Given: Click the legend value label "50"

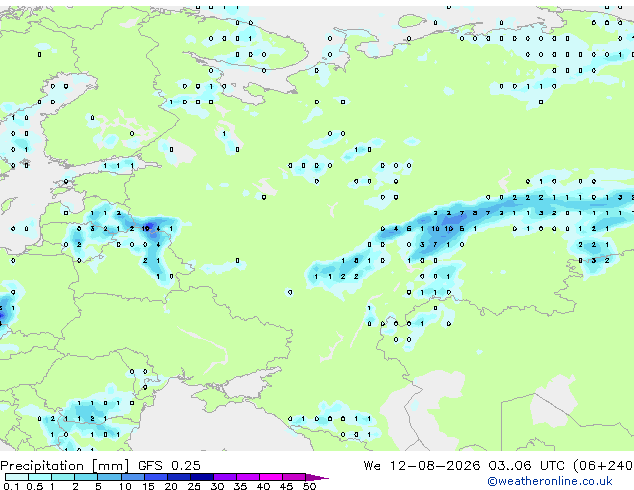Looking at the screenshot, I should tap(309, 486).
